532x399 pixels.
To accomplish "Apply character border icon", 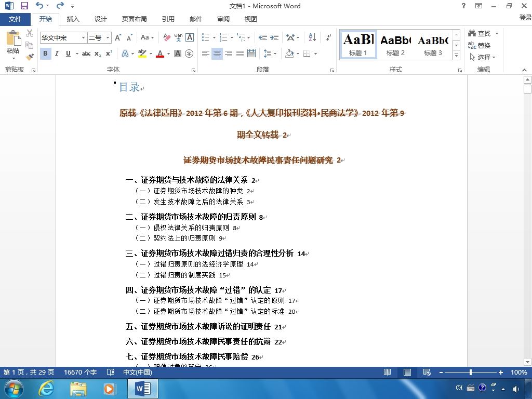I will 190,37.
